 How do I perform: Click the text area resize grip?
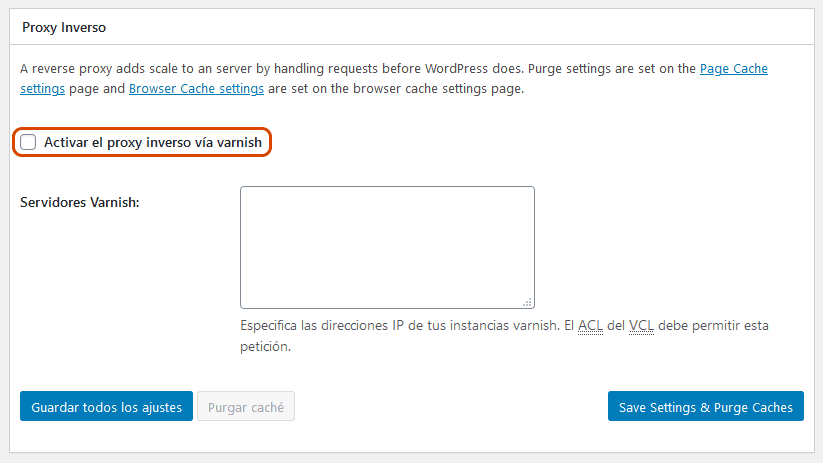pyautogui.click(x=528, y=302)
